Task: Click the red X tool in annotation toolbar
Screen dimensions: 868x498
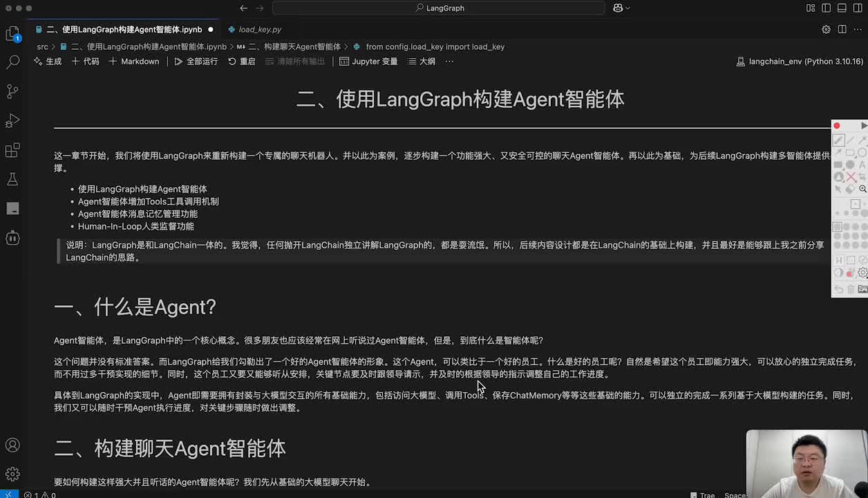Action: click(x=851, y=178)
